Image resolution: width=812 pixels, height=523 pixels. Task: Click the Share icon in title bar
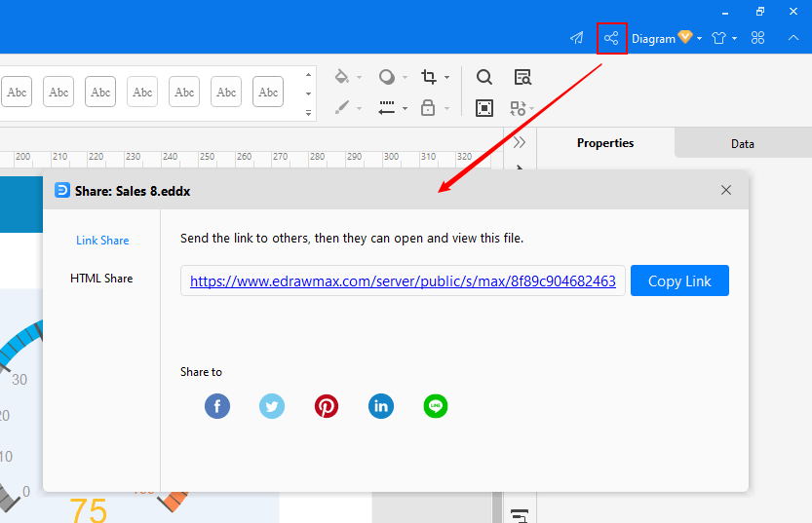(611, 38)
